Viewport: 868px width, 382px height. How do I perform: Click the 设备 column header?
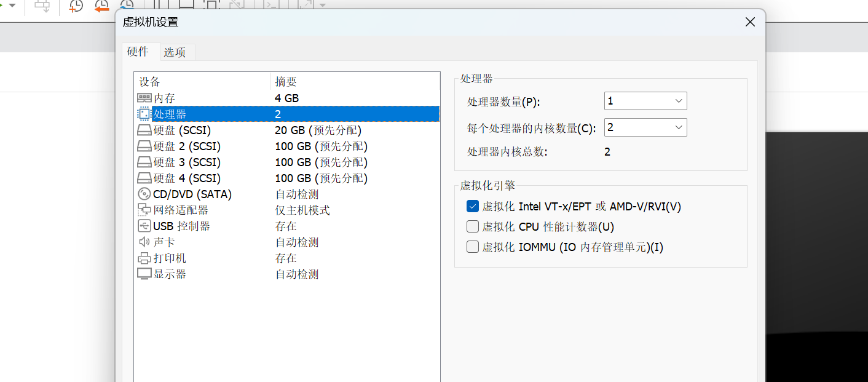(202, 82)
